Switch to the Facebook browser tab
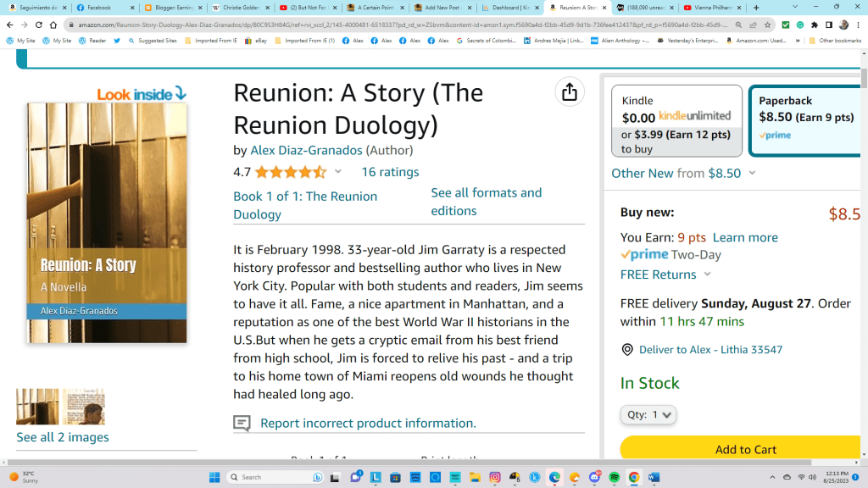 pos(103,8)
